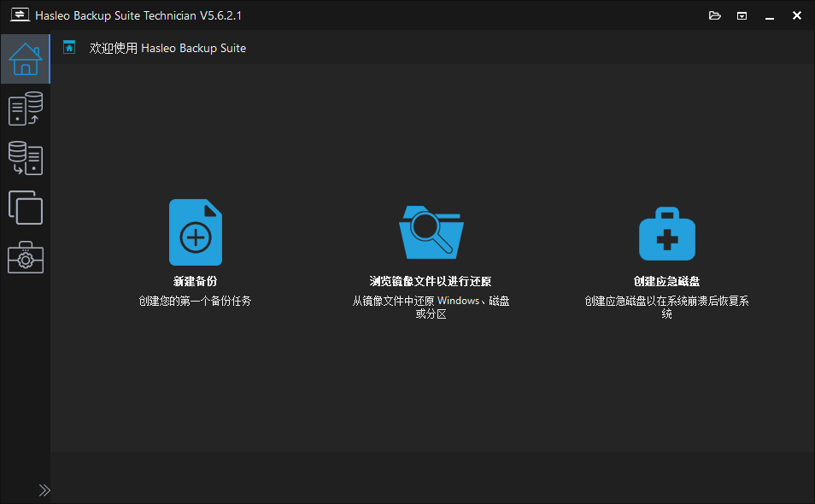Screen dimensions: 815x504
Task: Click 新建备份 to create first backup task
Action: click(x=196, y=284)
